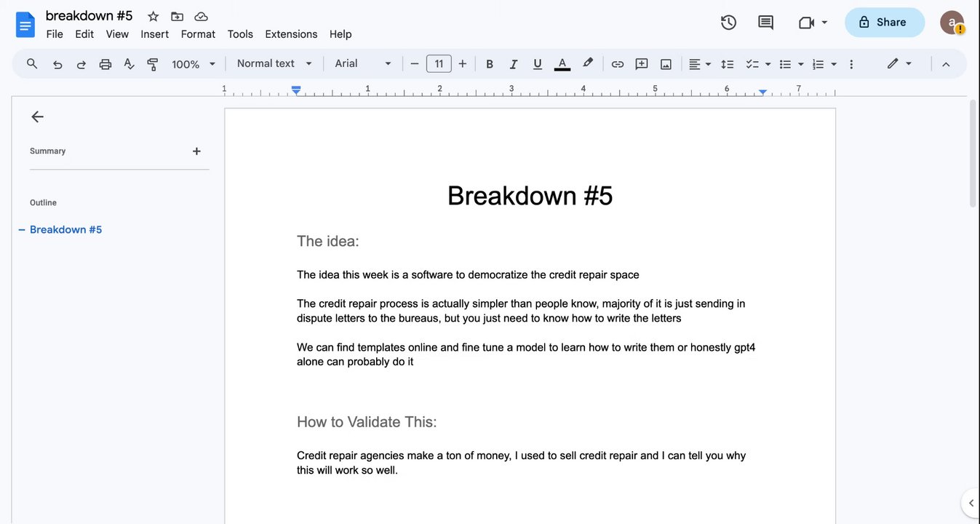The image size is (980, 524).
Task: Open more toolbar options three dots
Action: coord(851,64)
